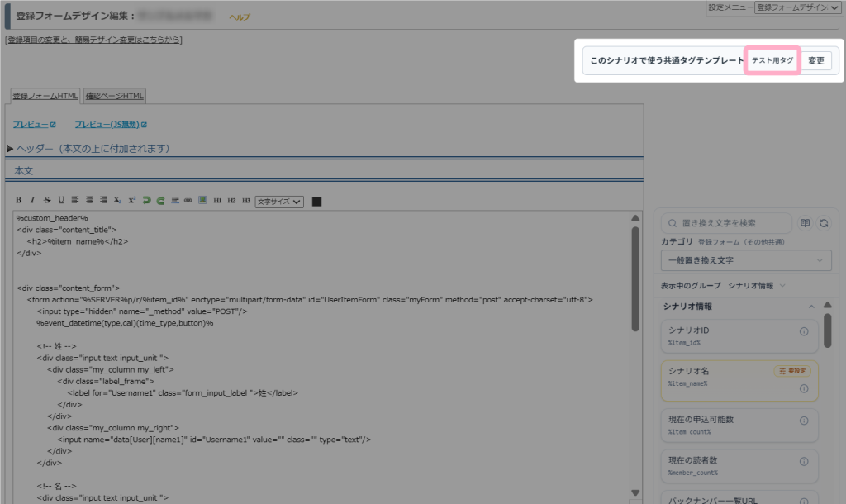Collapse the シナリオ情報 group
846x504 pixels.
point(811,307)
